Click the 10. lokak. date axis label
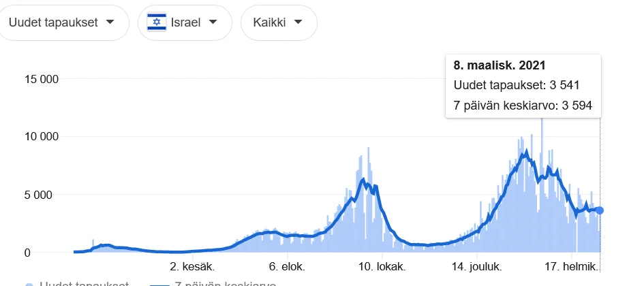The width and height of the screenshot is (644, 286). click(382, 266)
